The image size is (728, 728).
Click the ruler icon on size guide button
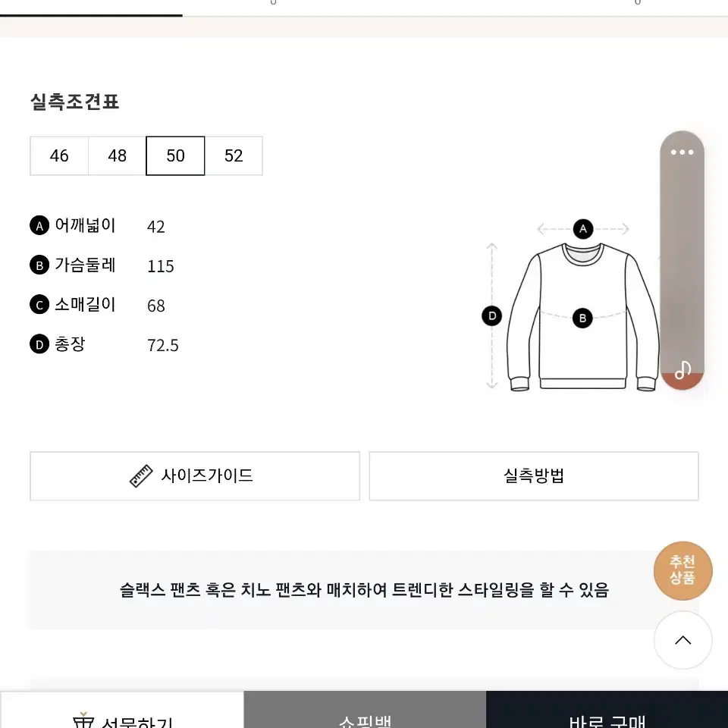[x=141, y=476]
